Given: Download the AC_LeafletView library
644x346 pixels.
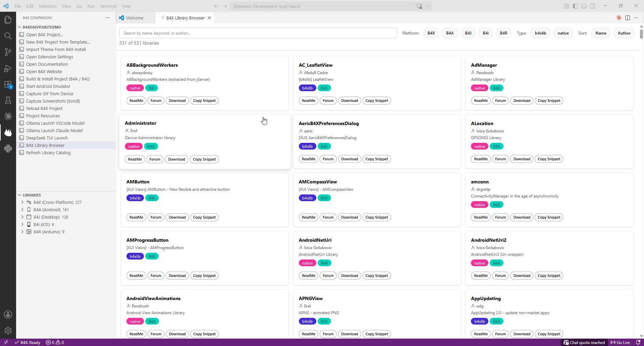Looking at the screenshot, I should [350, 101].
